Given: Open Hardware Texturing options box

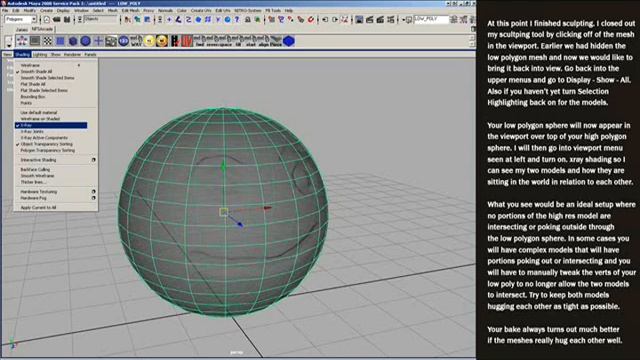Looking at the screenshot, I should 93,191.
